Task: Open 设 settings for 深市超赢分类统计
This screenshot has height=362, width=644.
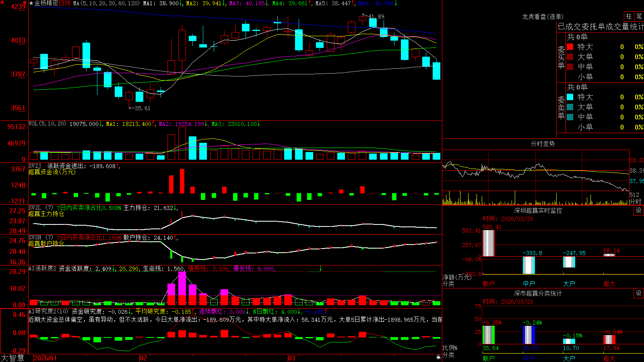Action: tap(639, 293)
